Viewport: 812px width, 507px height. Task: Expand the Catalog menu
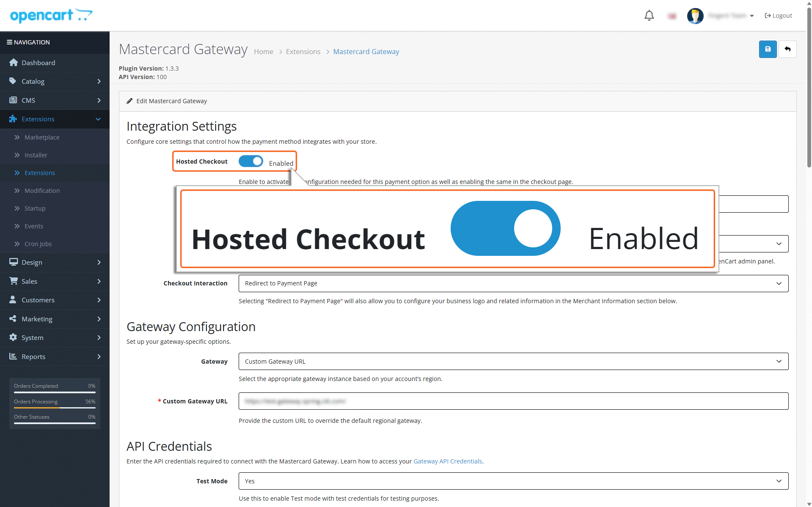point(55,81)
